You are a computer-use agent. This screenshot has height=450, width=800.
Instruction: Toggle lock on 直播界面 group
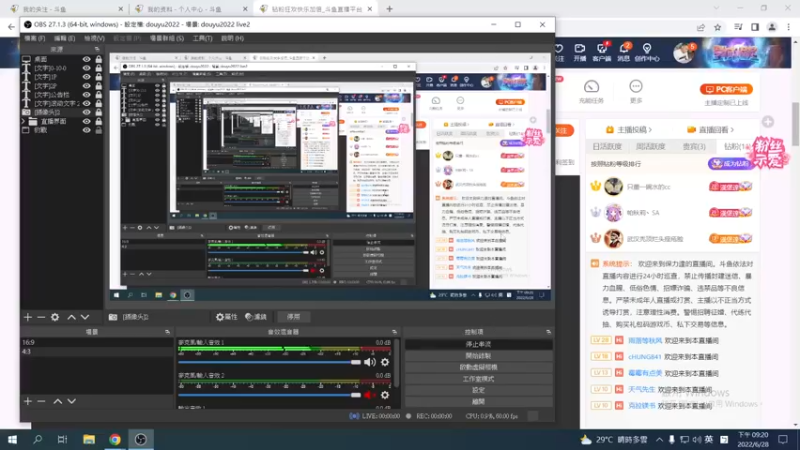coord(98,121)
